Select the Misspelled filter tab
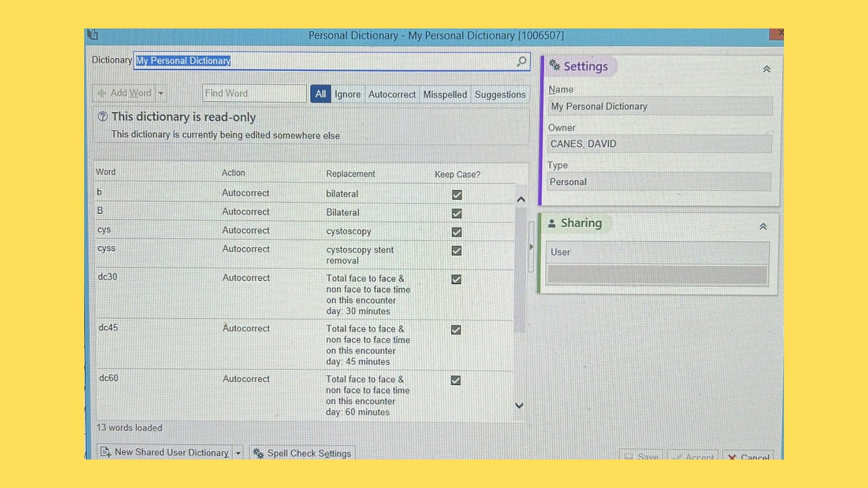Viewport: 868px width, 488px height. coord(445,94)
